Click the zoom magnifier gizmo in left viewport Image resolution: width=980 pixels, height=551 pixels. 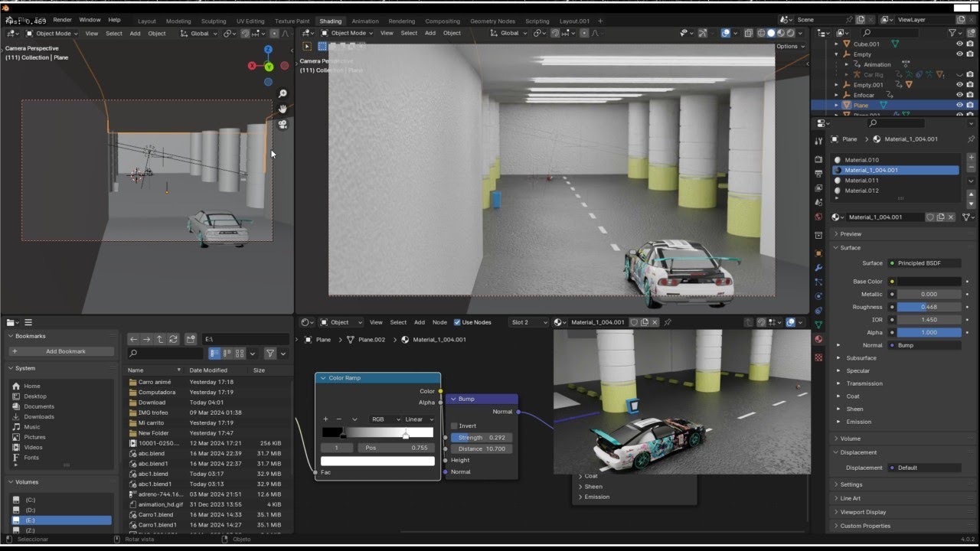click(283, 94)
